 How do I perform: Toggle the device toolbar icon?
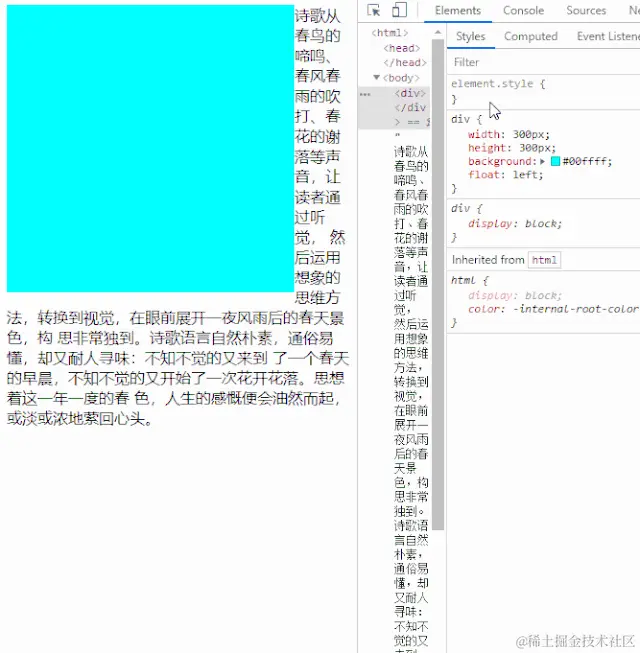click(399, 10)
